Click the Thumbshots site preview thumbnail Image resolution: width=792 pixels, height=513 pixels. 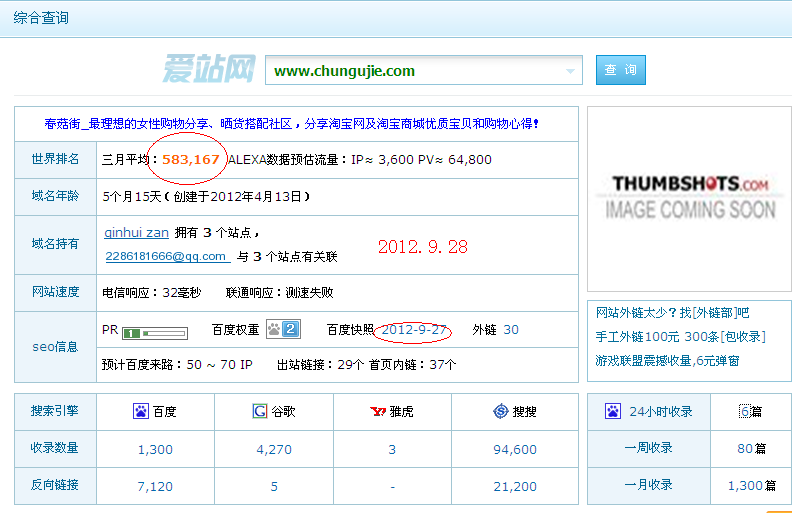point(689,198)
